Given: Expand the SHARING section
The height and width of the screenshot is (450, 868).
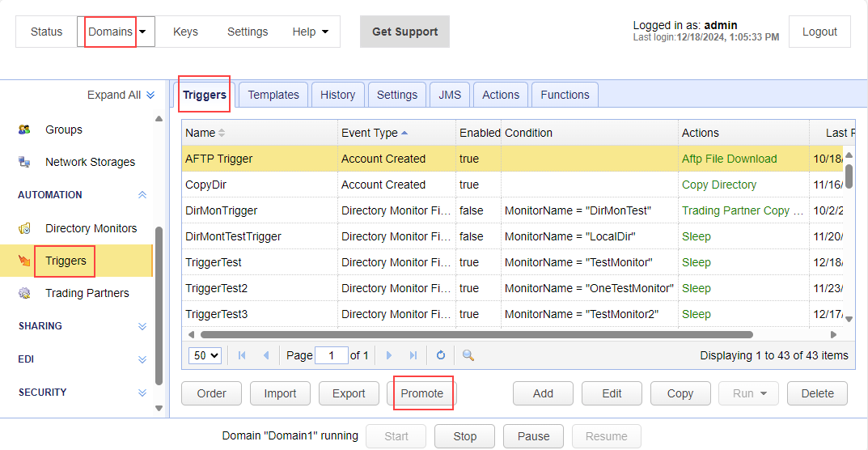Looking at the screenshot, I should 142,326.
